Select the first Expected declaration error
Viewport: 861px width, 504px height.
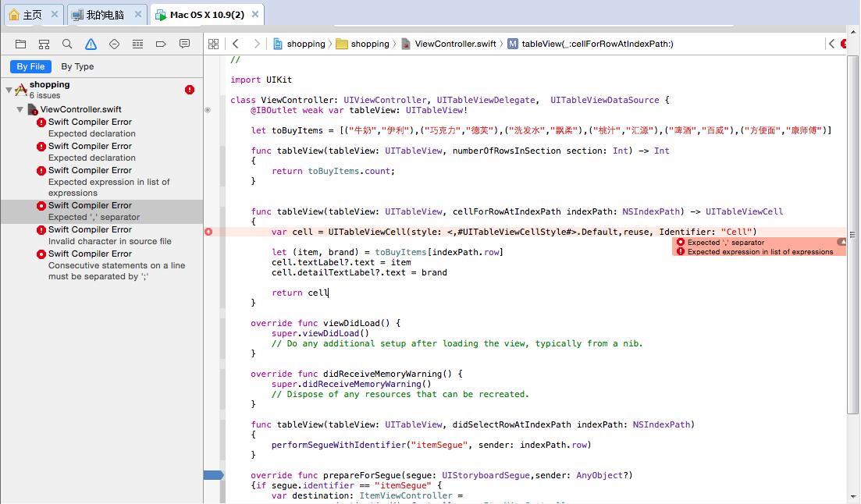[x=102, y=127]
